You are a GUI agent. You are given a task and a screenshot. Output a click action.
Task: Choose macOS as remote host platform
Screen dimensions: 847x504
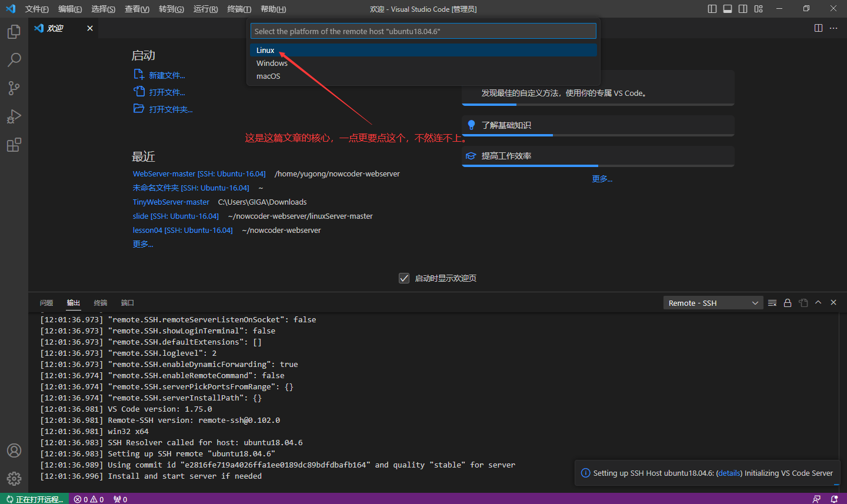(x=423, y=76)
